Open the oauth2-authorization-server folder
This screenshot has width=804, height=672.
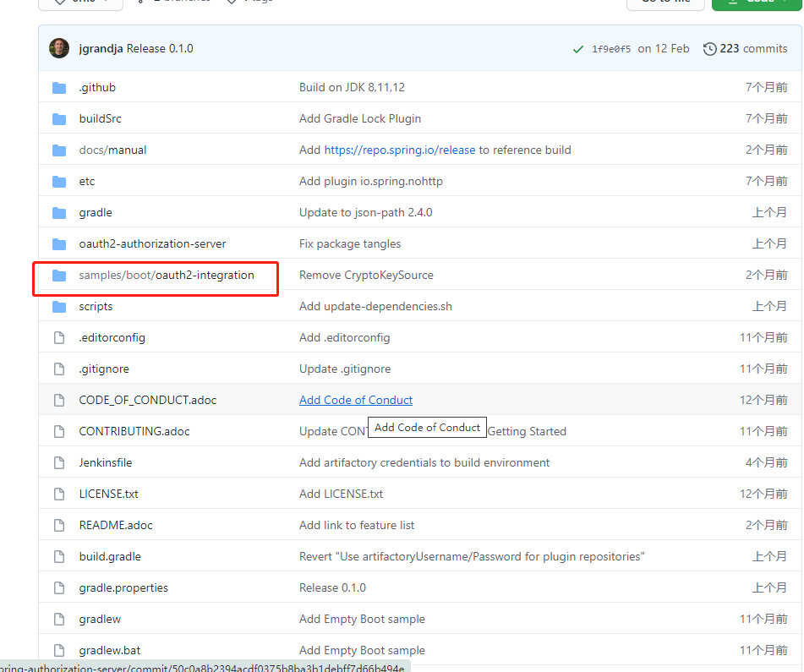pos(152,244)
